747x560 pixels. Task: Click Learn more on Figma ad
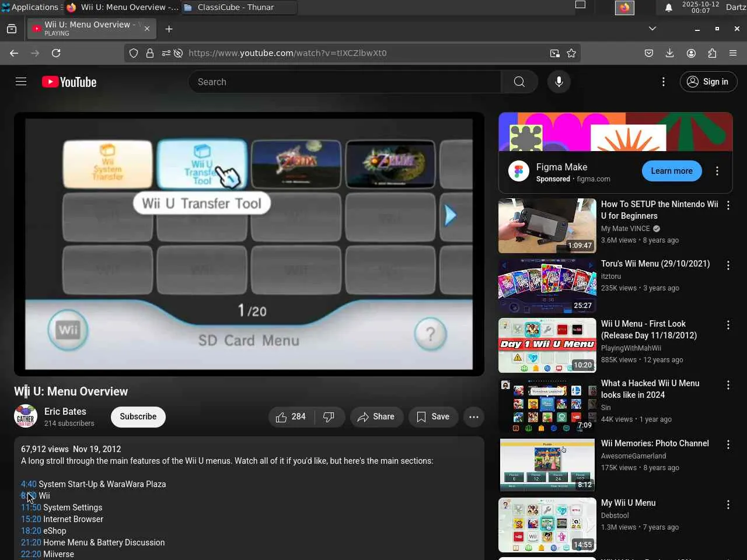(672, 171)
